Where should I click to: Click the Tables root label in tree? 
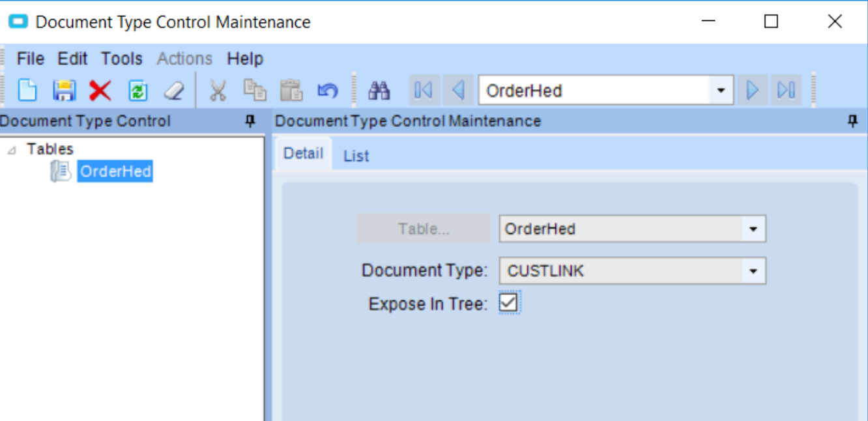coord(50,149)
